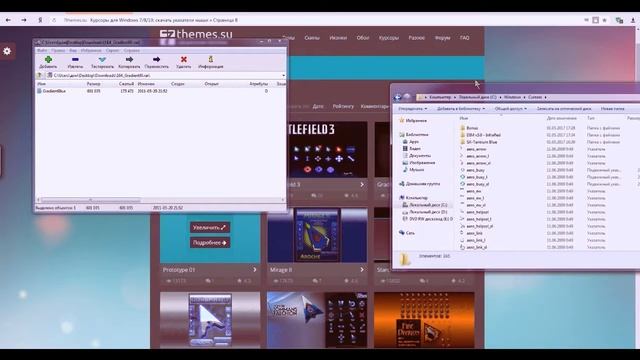Select Домашняя группа in Explorer sidebar
This screenshot has width=640, height=360.
click(419, 184)
